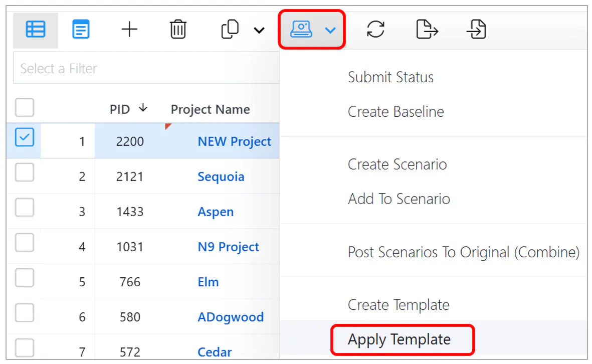592x364 pixels.
Task: Toggle the select-all checkbox in the header
Action: tap(25, 108)
